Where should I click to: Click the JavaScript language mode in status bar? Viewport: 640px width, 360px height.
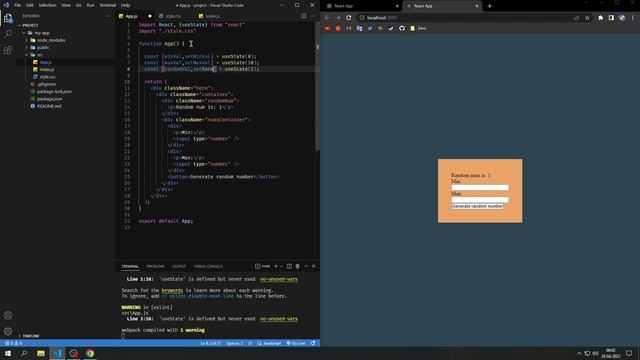pyautogui.click(x=269, y=343)
